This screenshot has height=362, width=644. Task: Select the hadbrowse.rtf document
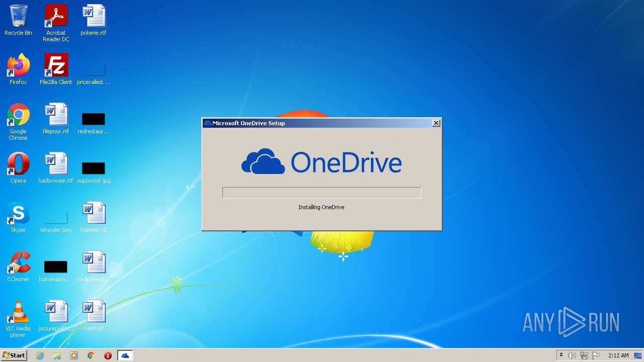click(56, 168)
